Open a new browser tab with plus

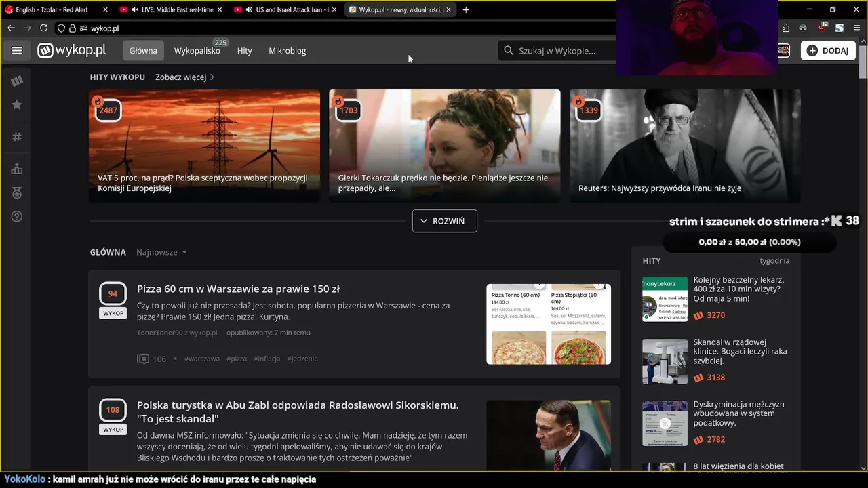466,9
